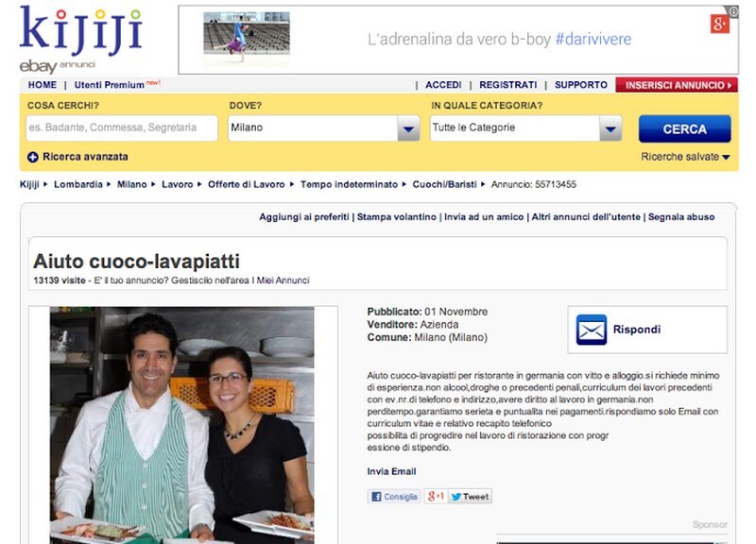Image resolution: width=756 pixels, height=544 pixels.
Task: Click the blue envelope Rispondi icon
Action: [592, 330]
